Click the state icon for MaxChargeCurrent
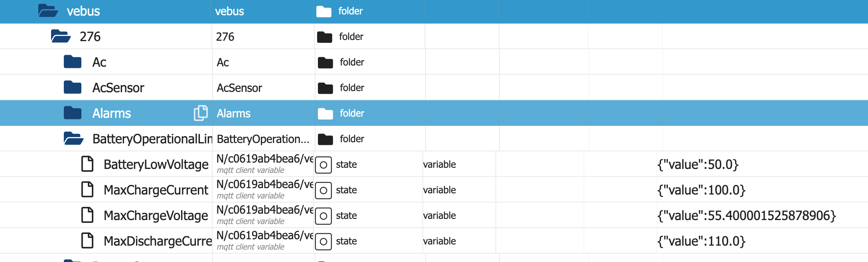 (x=323, y=190)
